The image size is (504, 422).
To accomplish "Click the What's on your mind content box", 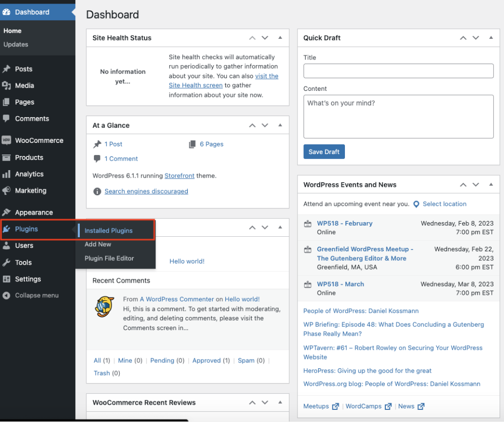I will [398, 116].
